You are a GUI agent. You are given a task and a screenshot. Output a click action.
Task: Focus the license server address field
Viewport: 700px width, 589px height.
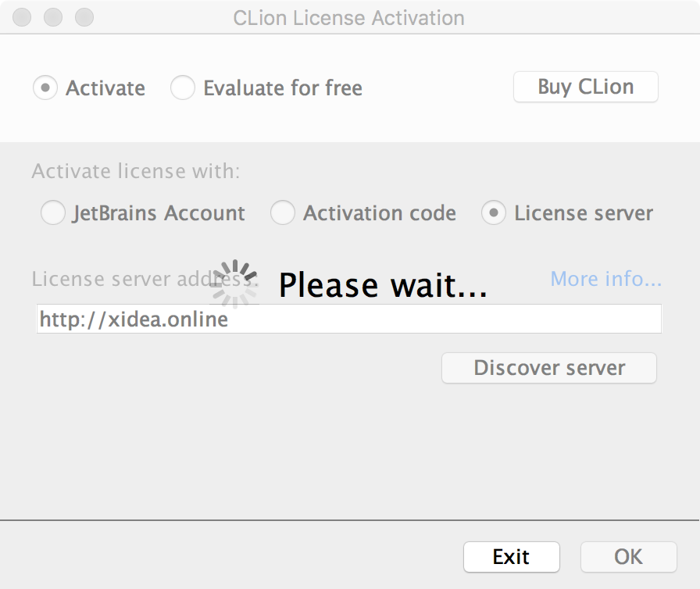tap(349, 319)
